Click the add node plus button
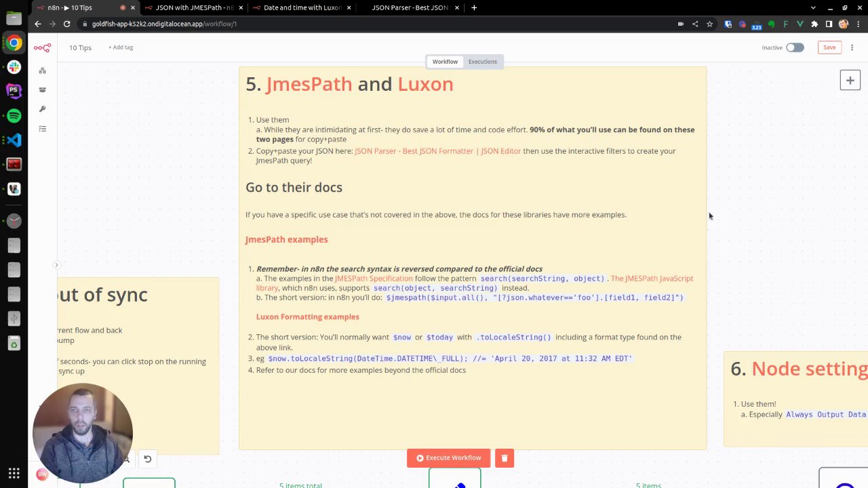Image resolution: width=868 pixels, height=488 pixels. click(x=850, y=80)
